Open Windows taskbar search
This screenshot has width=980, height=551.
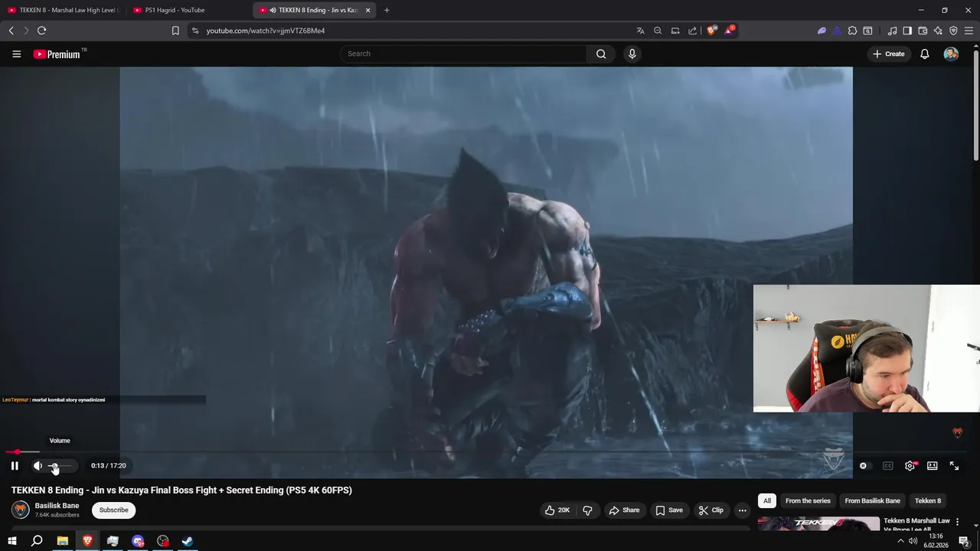pos(37,541)
